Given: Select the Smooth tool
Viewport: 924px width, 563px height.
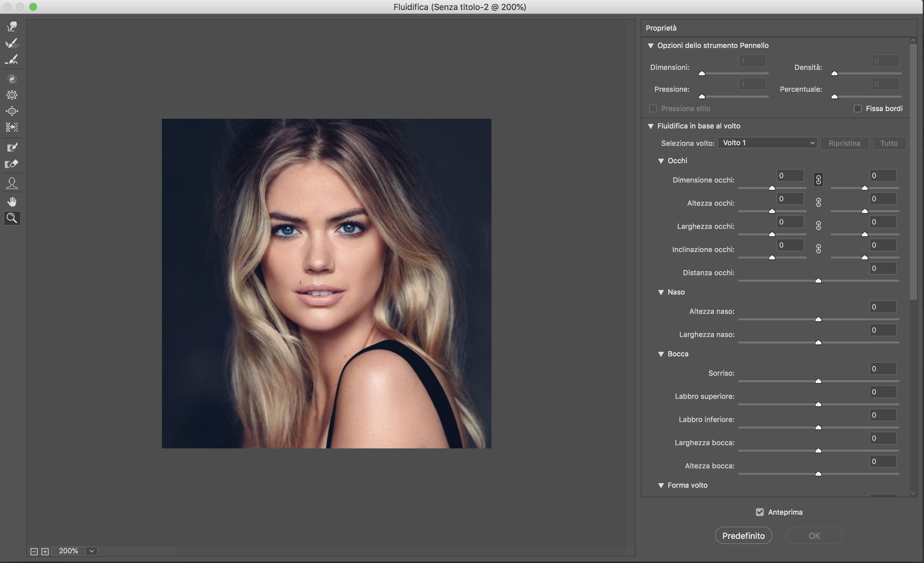Looking at the screenshot, I should tap(12, 59).
